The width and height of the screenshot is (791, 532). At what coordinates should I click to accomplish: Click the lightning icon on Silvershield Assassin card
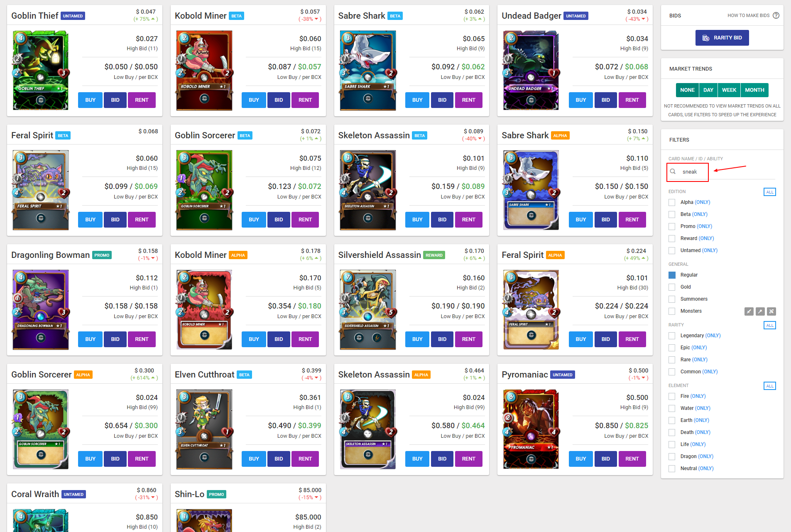(x=377, y=338)
